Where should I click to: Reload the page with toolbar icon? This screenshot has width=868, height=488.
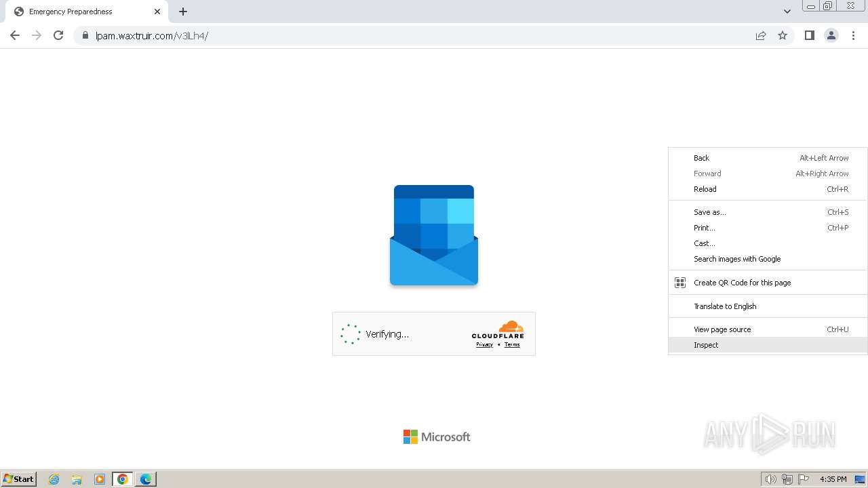click(58, 35)
